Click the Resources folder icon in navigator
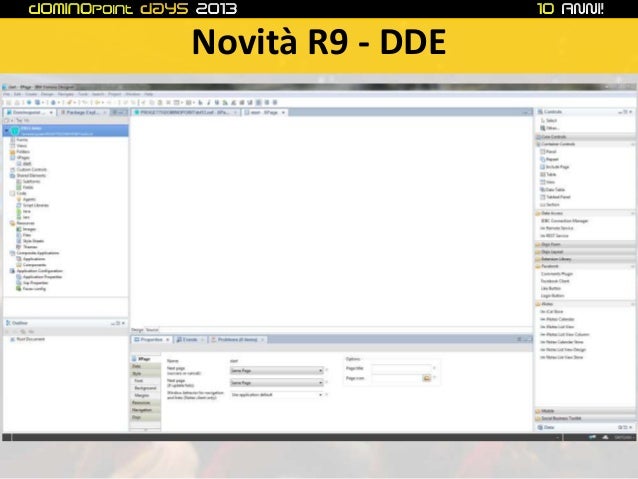Image resolution: width=638 pixels, height=479 pixels. [x=12, y=223]
